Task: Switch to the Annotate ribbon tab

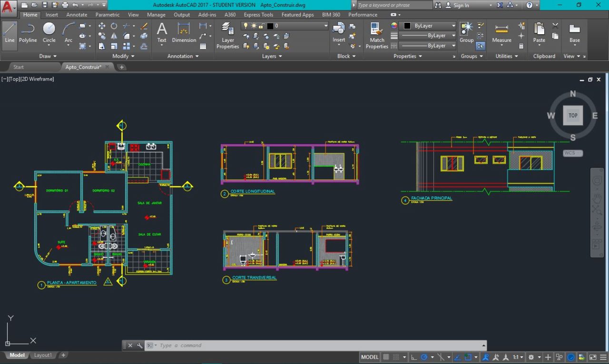Action: pos(77,15)
